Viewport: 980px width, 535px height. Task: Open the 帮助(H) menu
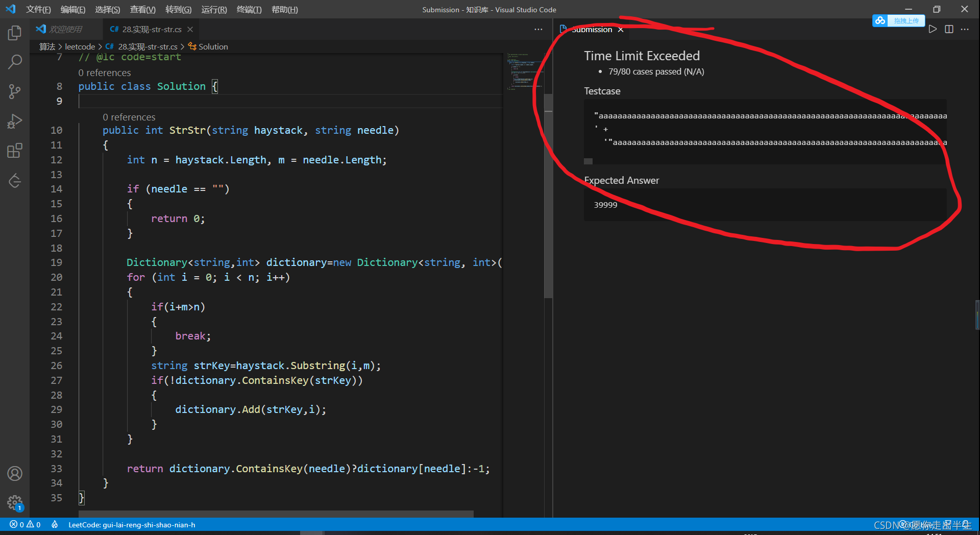285,9
